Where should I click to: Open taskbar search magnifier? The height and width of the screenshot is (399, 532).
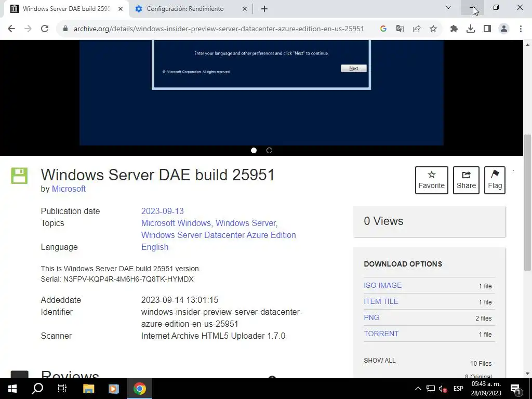pyautogui.click(x=37, y=389)
